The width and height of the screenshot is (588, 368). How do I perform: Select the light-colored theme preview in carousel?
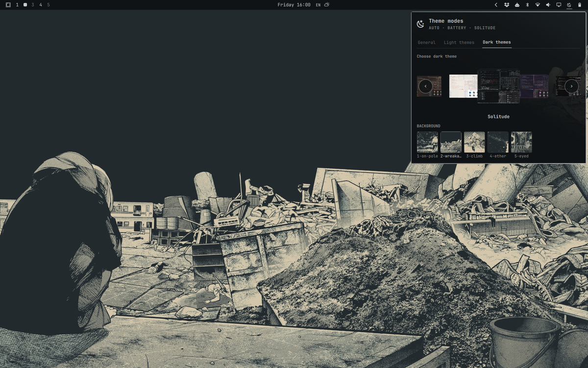pyautogui.click(x=463, y=86)
